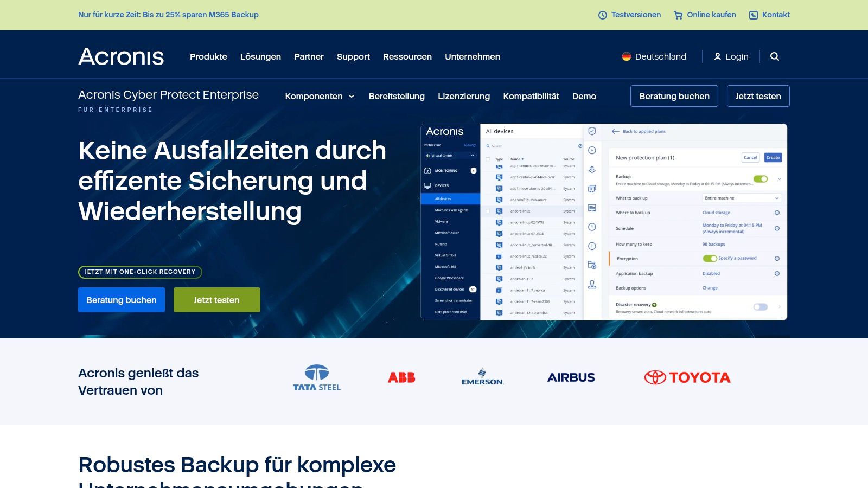Click the '90 backups' value
Viewport: 868px width, 488px height.
coord(713,245)
